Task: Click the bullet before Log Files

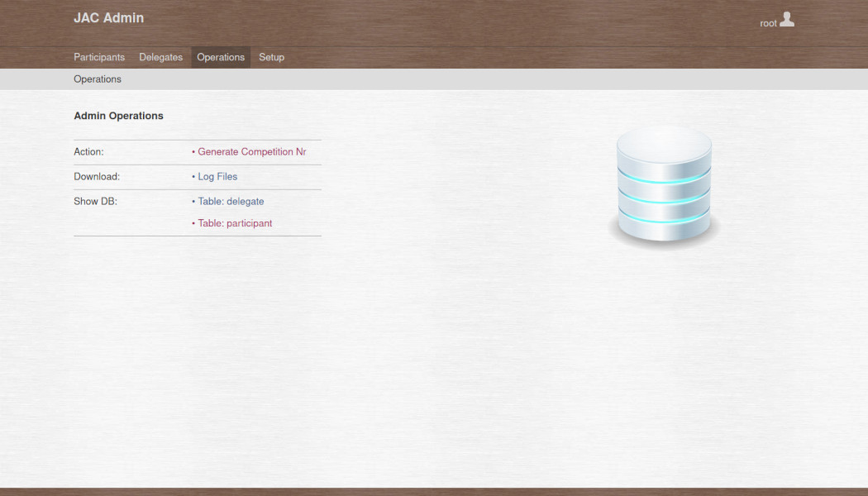Action: [x=193, y=177]
